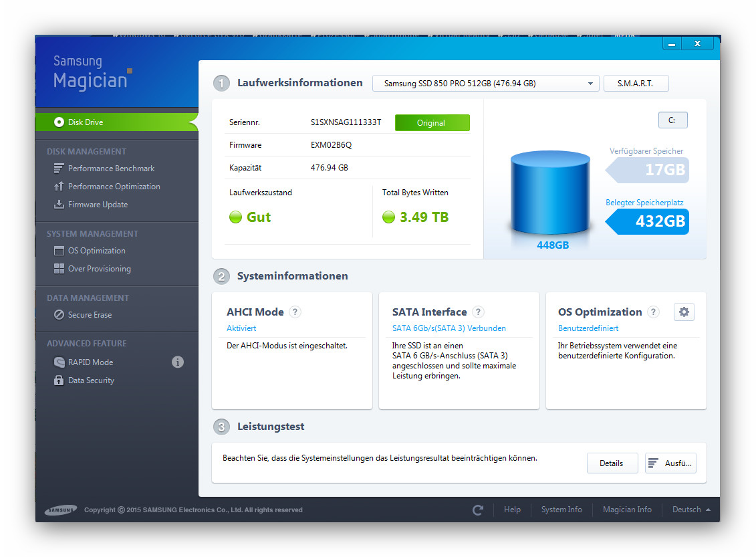Image resolution: width=756 pixels, height=557 pixels.
Task: Click the Benutzerdefiniert link
Action: click(588, 328)
